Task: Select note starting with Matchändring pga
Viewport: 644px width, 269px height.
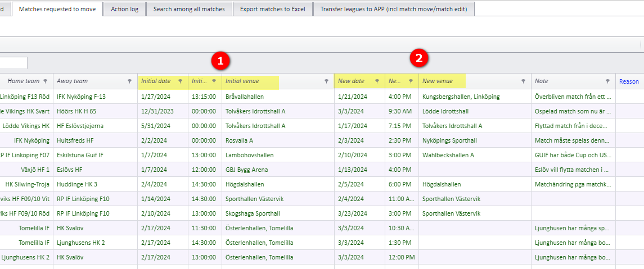Action: coord(573,185)
